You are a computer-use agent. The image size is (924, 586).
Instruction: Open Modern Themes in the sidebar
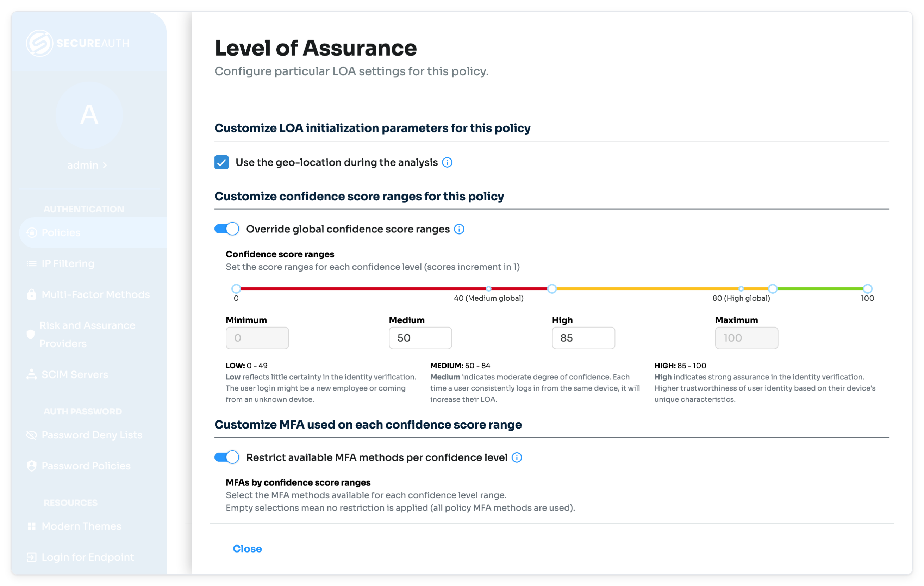pyautogui.click(x=93, y=526)
